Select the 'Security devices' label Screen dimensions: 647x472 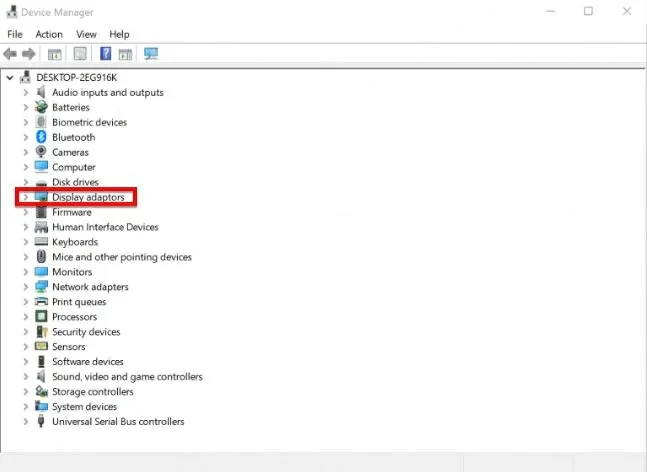click(86, 332)
